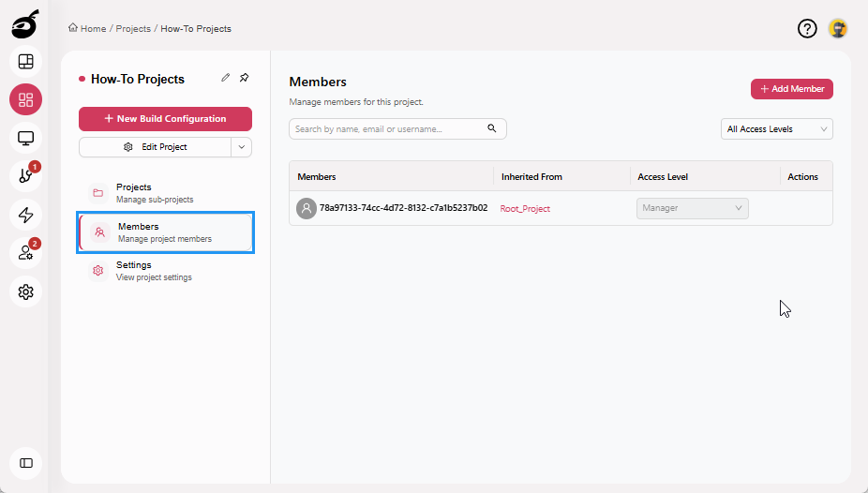Select the Members menu item

(166, 232)
